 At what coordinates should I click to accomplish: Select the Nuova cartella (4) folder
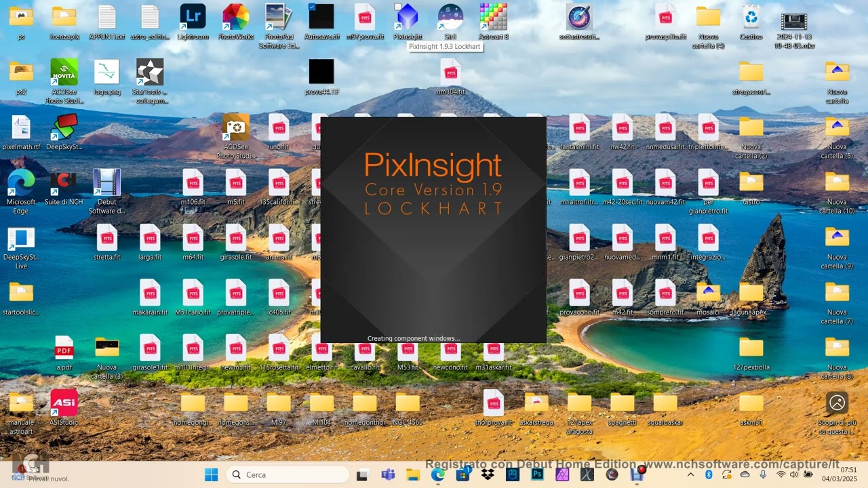708,16
